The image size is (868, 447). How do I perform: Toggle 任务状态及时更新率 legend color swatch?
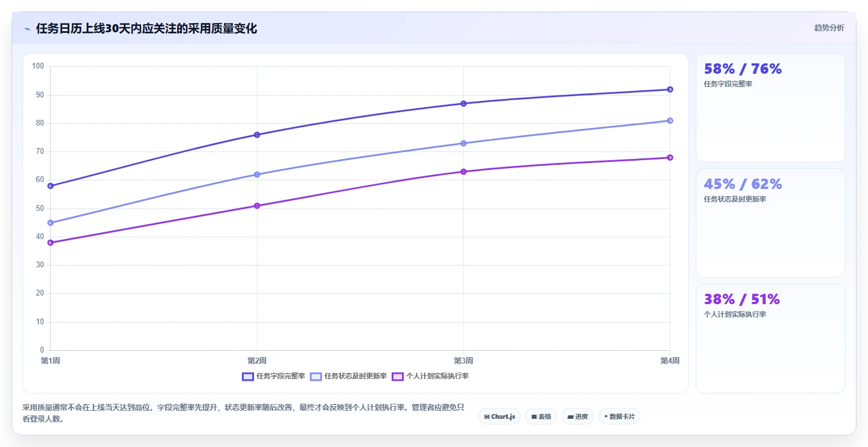316,376
